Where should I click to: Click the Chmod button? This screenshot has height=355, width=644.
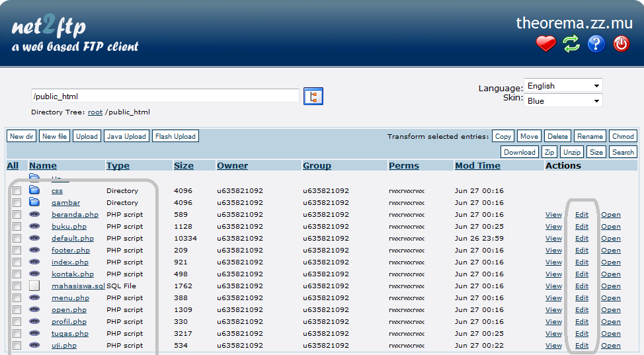pos(623,136)
